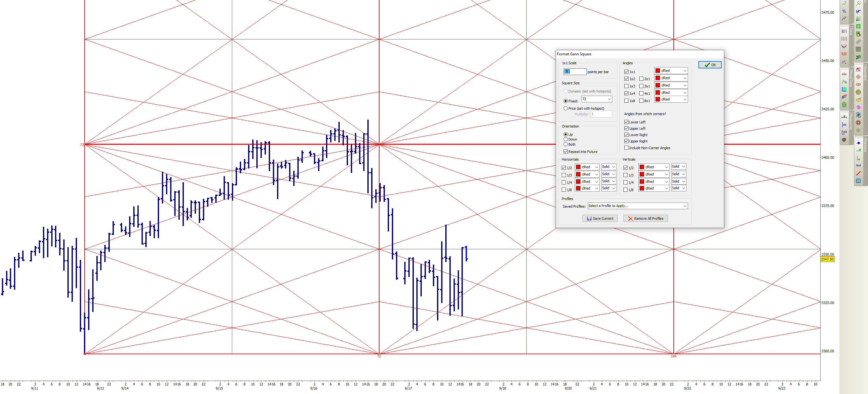Image resolution: width=868 pixels, height=394 pixels.
Task: Select the blue zigzag line tool icon
Action: click(x=844, y=19)
